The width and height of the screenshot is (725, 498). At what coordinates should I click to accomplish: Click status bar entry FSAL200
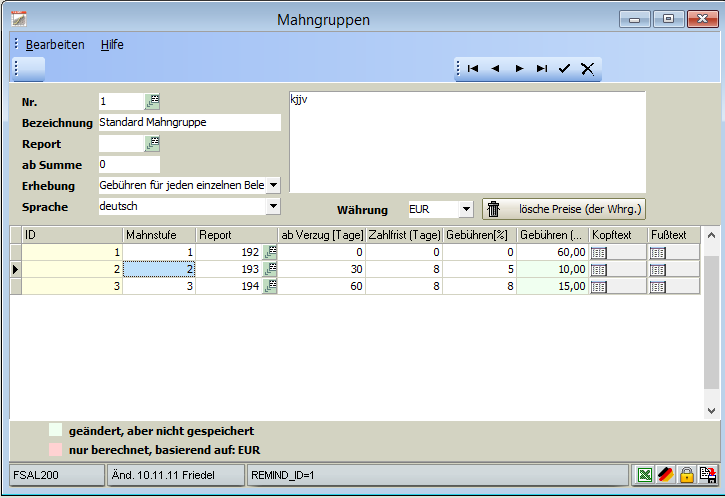pos(57,475)
